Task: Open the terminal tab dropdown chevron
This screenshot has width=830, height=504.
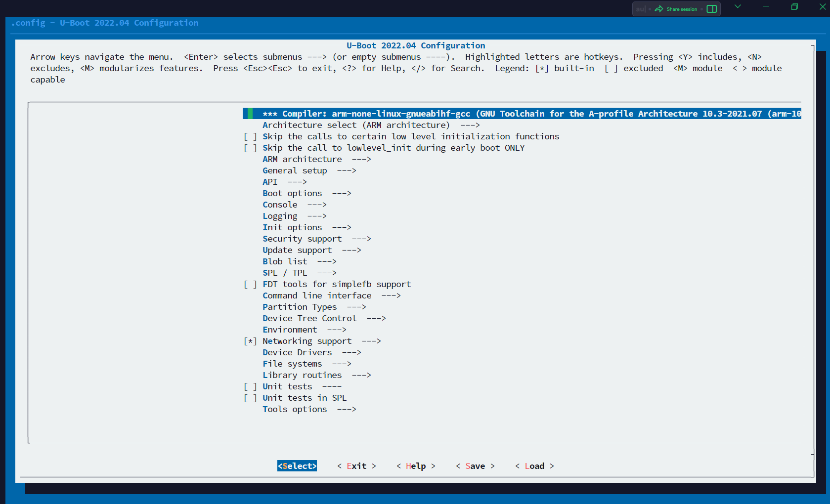Action: 738,6
